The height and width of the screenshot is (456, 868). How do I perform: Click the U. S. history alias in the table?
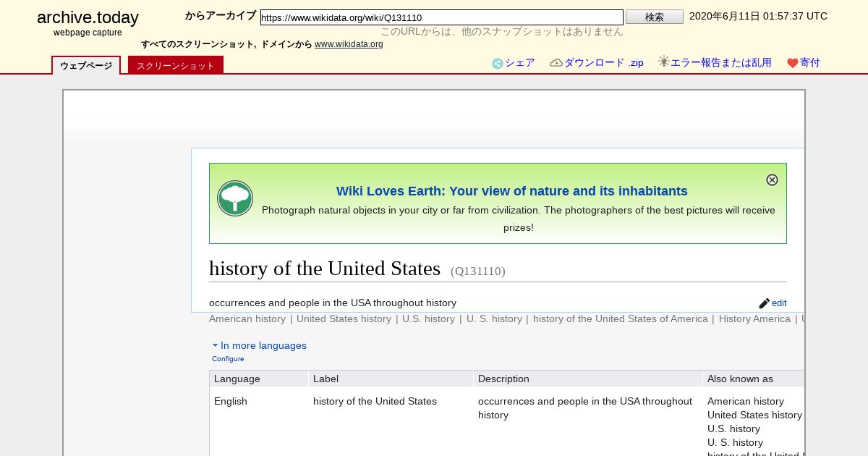click(735, 442)
